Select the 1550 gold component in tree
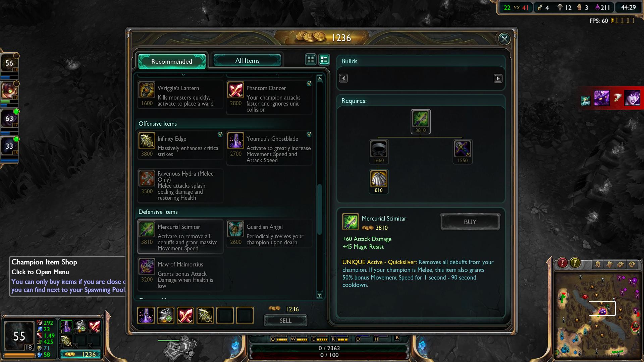The height and width of the screenshot is (362, 644). tap(463, 152)
